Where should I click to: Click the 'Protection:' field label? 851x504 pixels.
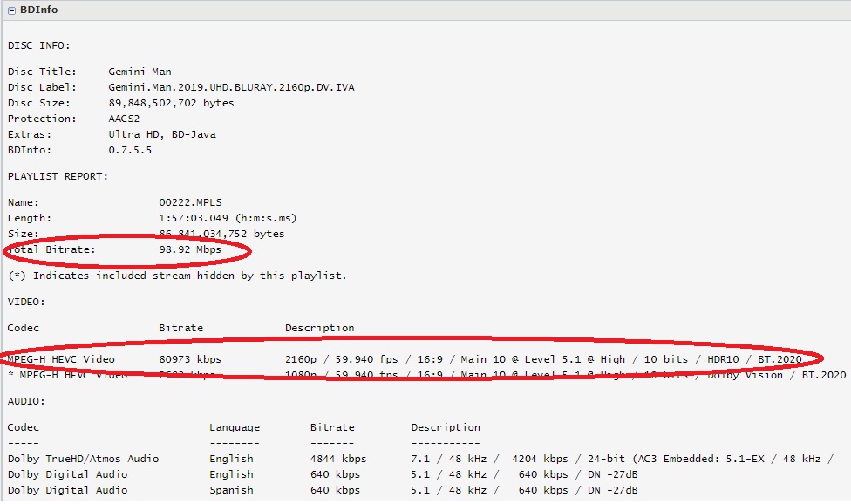[x=43, y=119]
